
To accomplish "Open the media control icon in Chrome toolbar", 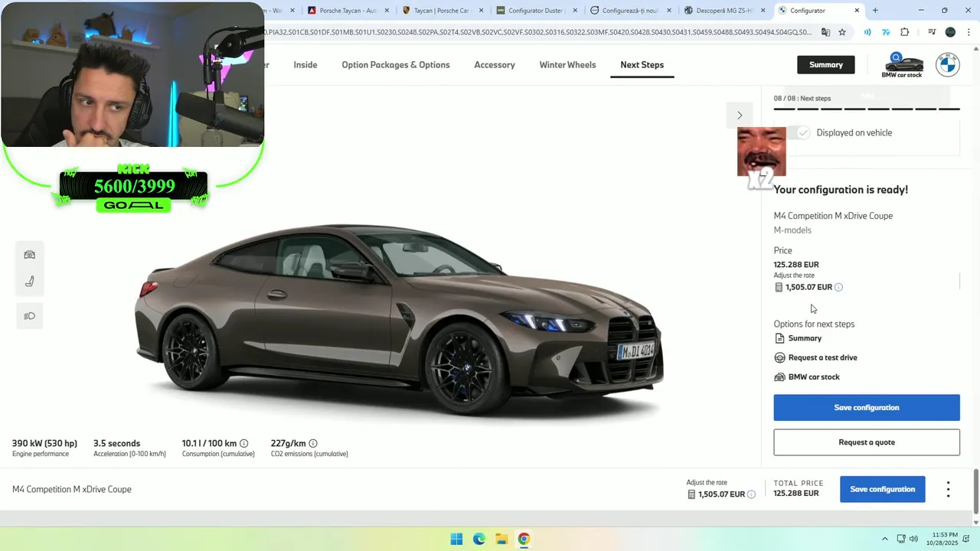I will 932,32.
